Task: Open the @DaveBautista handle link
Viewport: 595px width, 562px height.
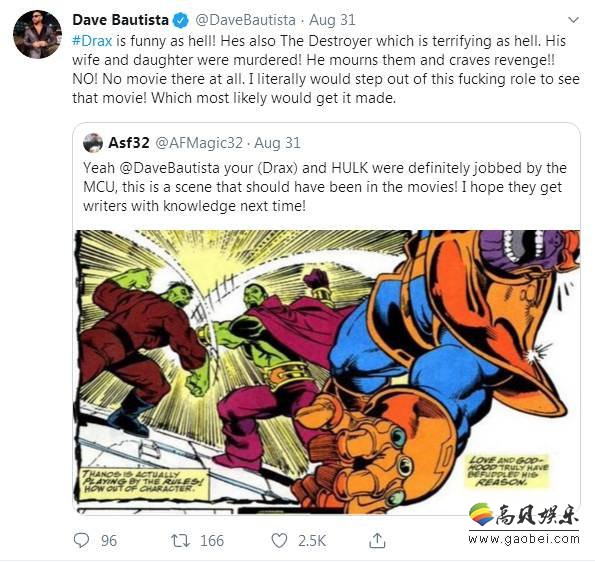Action: (245, 20)
